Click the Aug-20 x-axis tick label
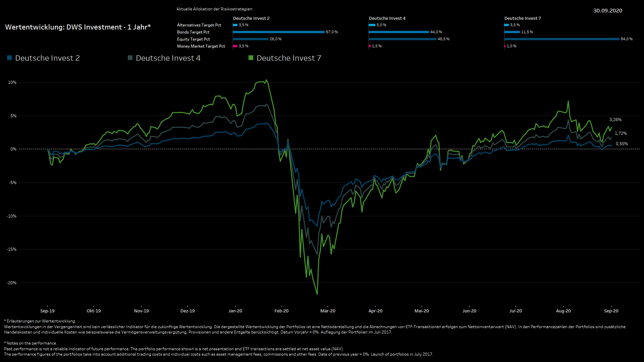The image size is (644, 362). (x=563, y=311)
